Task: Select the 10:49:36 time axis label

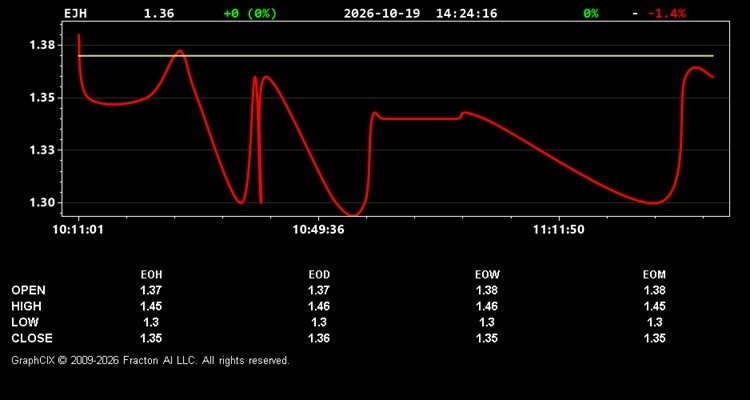Action: [x=319, y=230]
